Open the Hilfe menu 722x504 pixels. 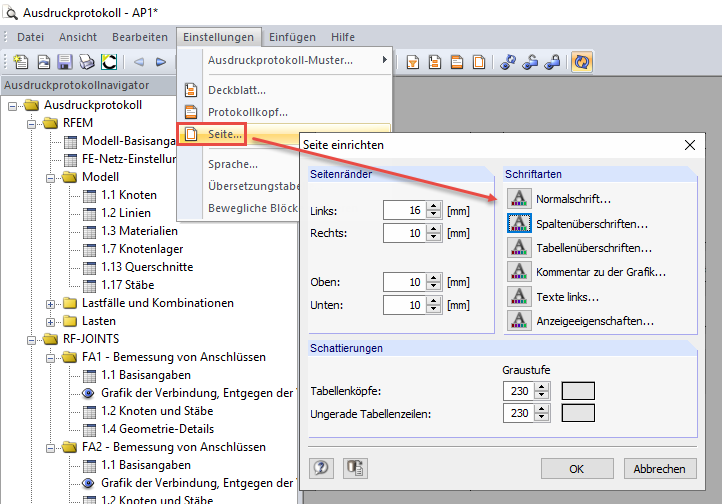pos(343,37)
